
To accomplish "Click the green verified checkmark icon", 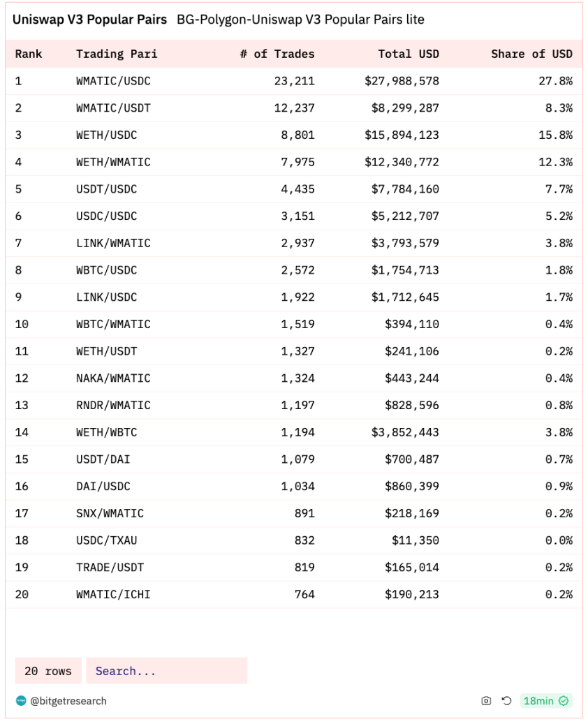I will point(564,700).
